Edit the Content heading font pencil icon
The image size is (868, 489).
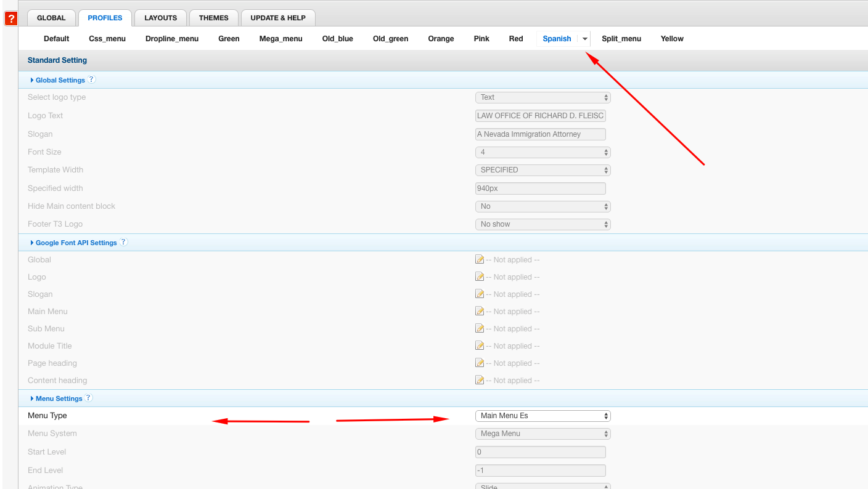click(480, 380)
